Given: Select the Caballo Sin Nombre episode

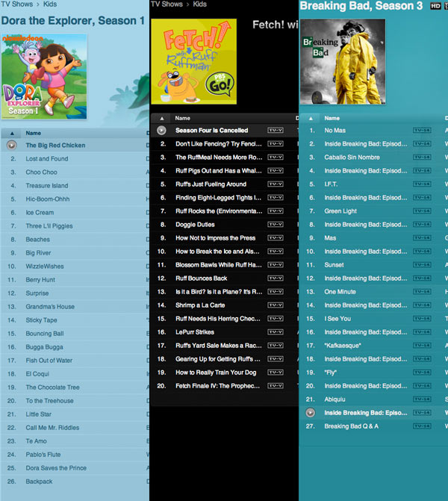Looking at the screenshot, I should coord(352,158).
